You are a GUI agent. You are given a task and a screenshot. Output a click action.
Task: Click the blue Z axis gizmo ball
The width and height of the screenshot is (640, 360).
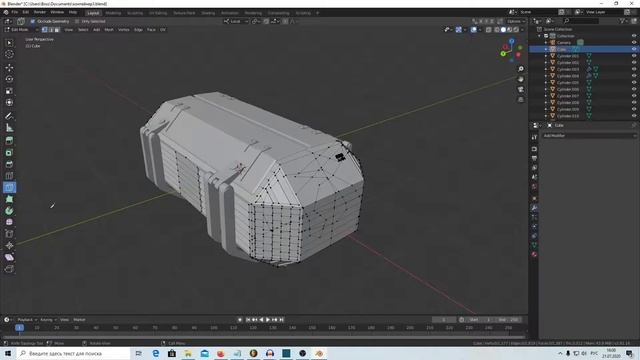[511, 41]
